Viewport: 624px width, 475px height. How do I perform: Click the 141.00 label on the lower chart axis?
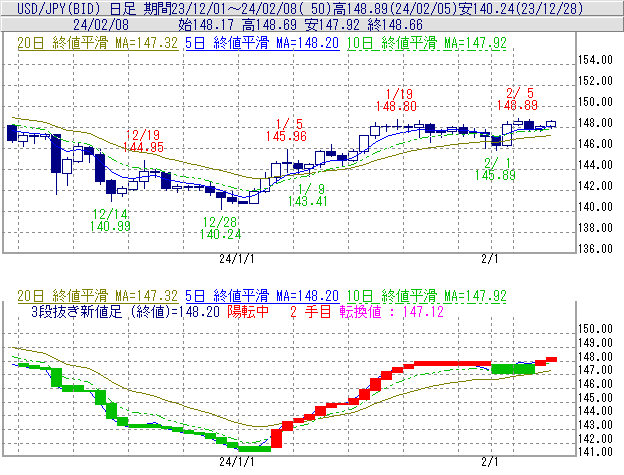tap(595, 452)
